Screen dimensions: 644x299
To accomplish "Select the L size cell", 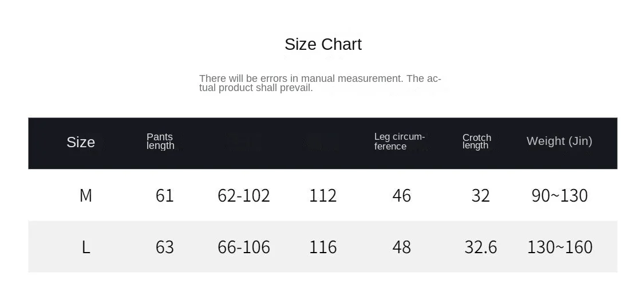I will [85, 247].
